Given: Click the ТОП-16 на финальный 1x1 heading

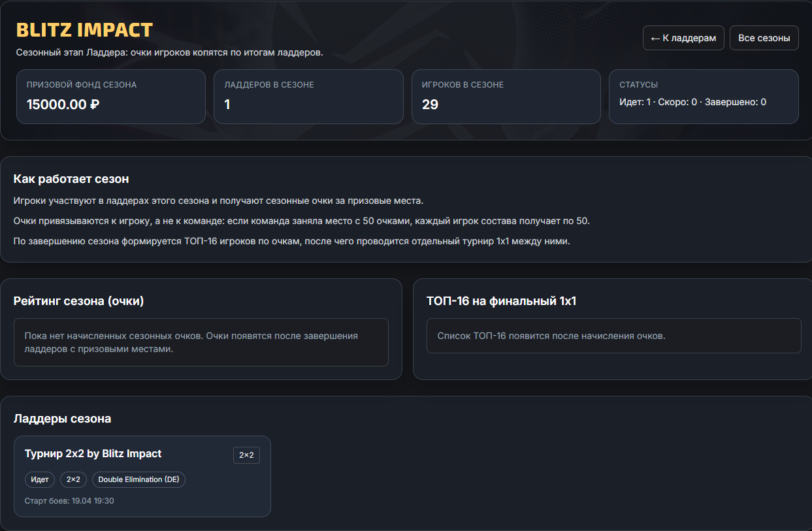Looking at the screenshot, I should (x=501, y=301).
